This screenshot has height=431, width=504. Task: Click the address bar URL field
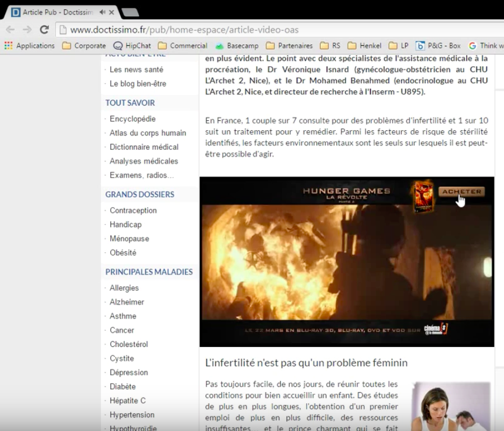(x=280, y=30)
